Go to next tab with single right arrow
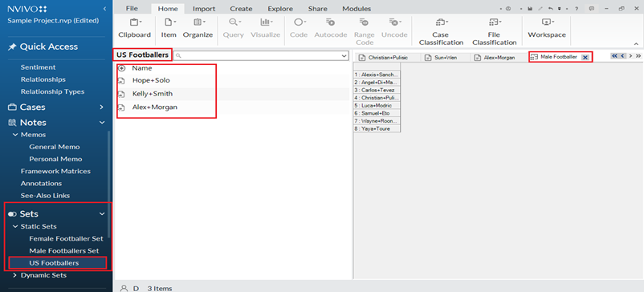This screenshot has height=292, width=644. click(x=630, y=56)
